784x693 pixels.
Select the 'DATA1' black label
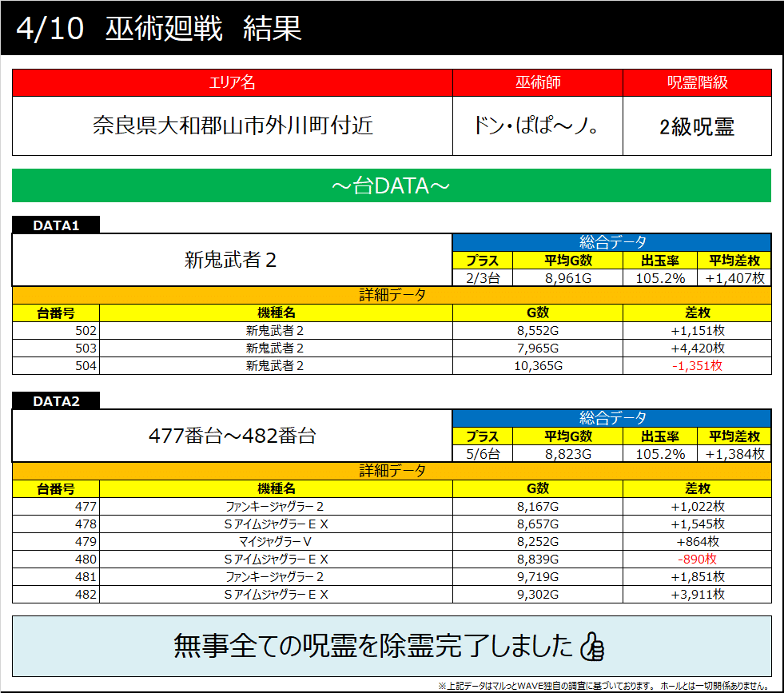click(56, 225)
